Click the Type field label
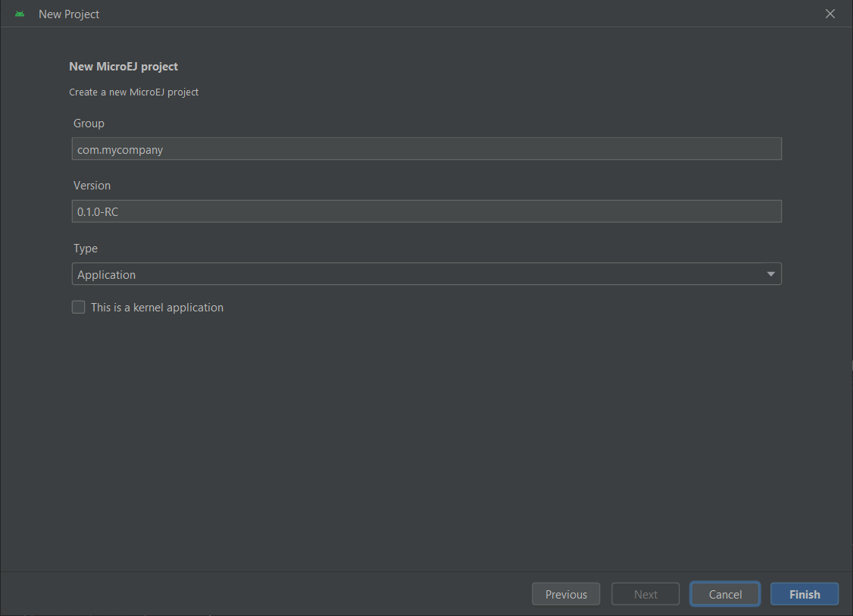Viewport: 853px width, 616px height. [x=86, y=248]
